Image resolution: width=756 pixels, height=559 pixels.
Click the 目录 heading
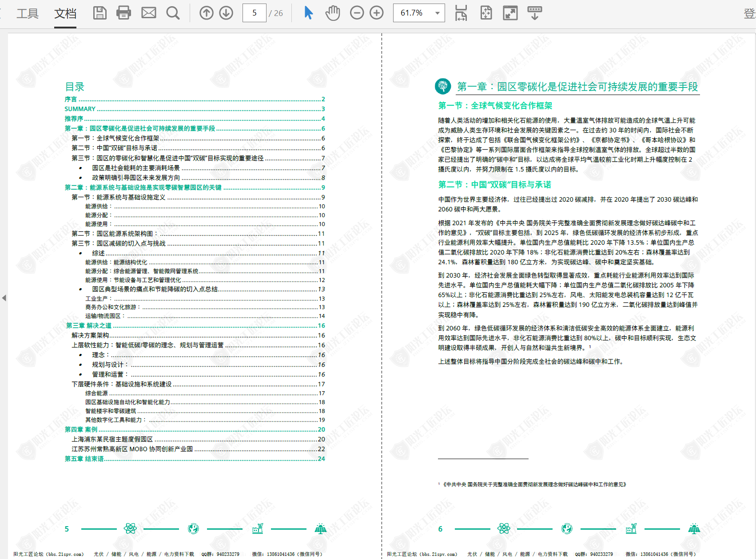pos(75,87)
